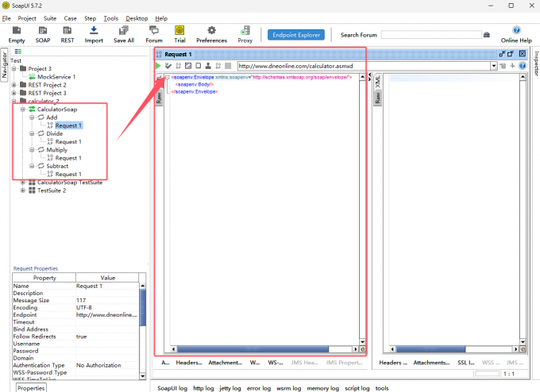This screenshot has height=392, width=540.
Task: Open the Desktop menu
Action: point(137,18)
